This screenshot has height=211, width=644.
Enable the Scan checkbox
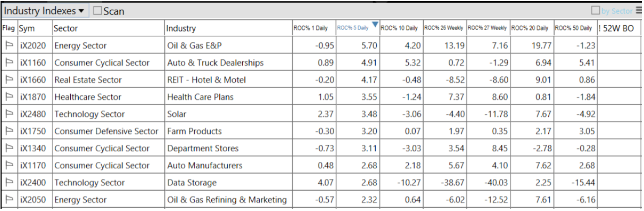tap(97, 11)
